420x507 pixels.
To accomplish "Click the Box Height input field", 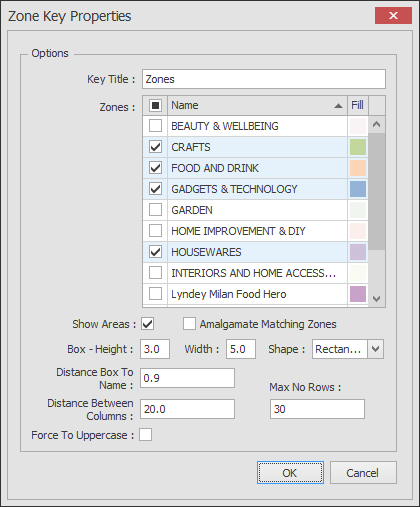I will (155, 349).
